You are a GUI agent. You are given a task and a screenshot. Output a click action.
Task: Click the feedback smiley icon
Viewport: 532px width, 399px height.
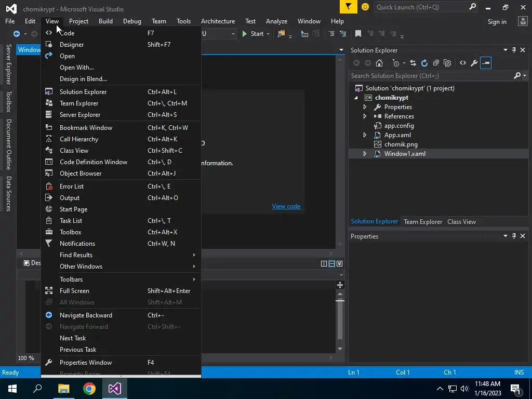[365, 7]
